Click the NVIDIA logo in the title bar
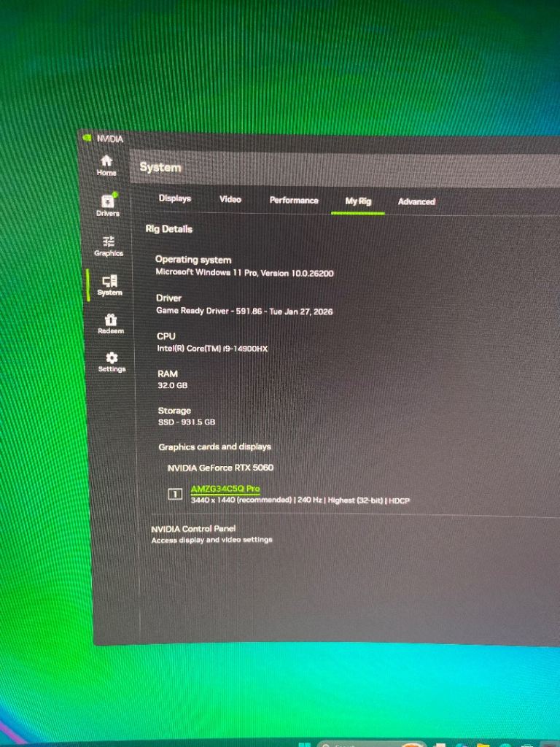This screenshot has width=560, height=747. (87, 138)
